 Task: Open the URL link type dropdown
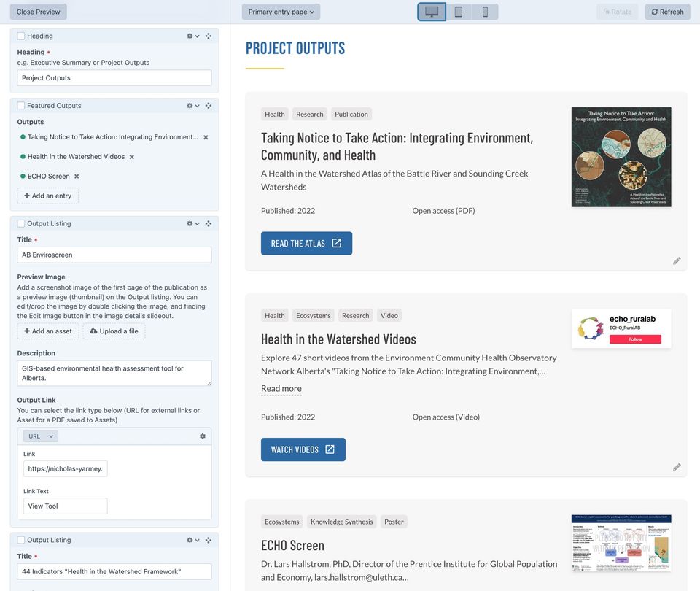pyautogui.click(x=41, y=436)
